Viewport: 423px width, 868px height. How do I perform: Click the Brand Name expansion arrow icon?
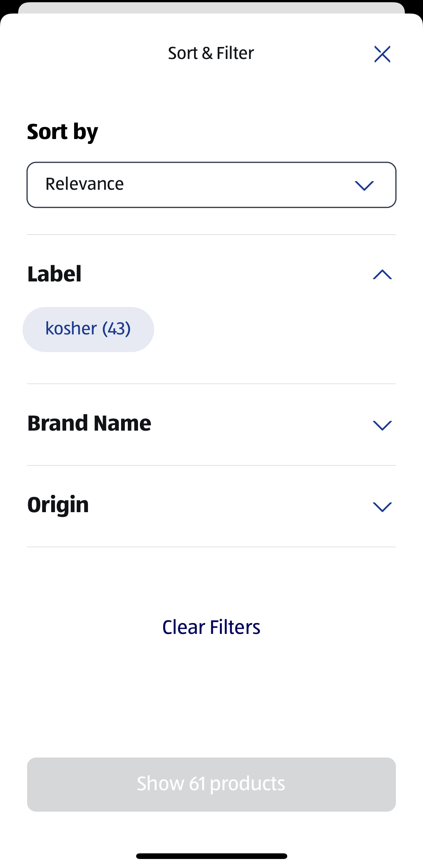point(382,425)
